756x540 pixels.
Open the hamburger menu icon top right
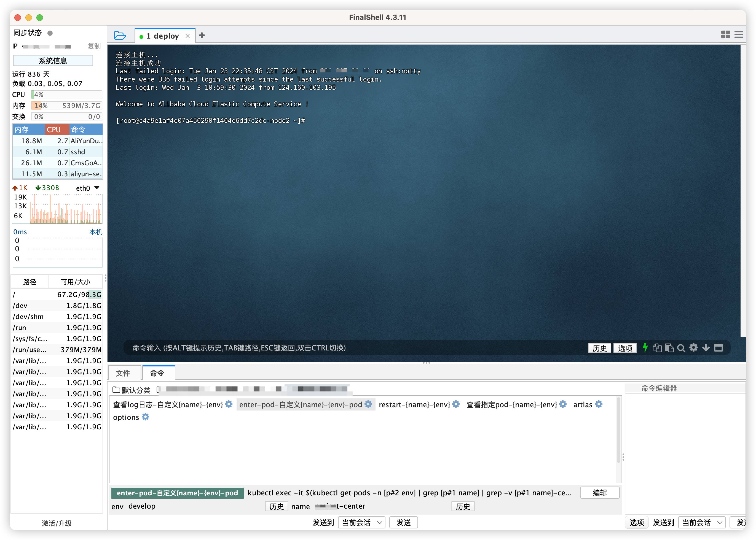point(739,34)
